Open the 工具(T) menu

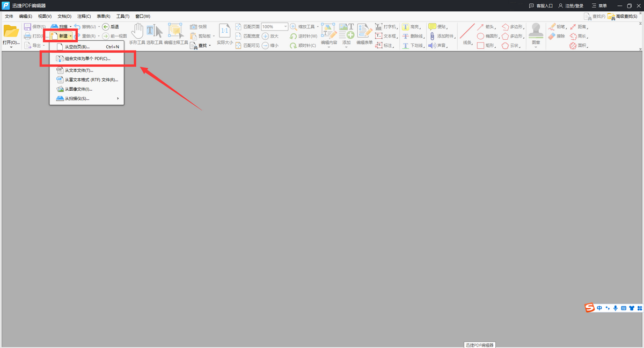coord(123,17)
